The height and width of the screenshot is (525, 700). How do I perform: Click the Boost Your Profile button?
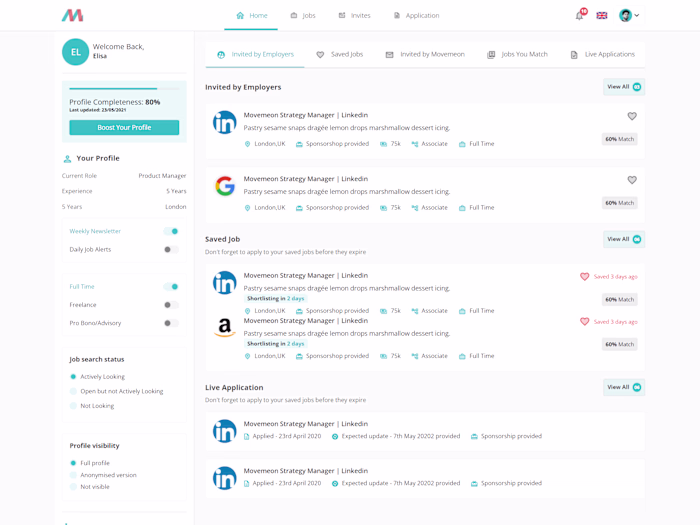pos(124,127)
